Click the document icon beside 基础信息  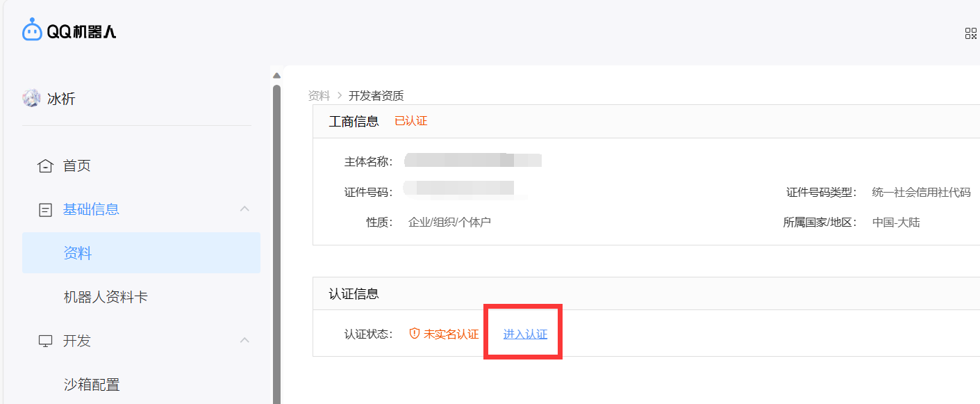click(45, 209)
